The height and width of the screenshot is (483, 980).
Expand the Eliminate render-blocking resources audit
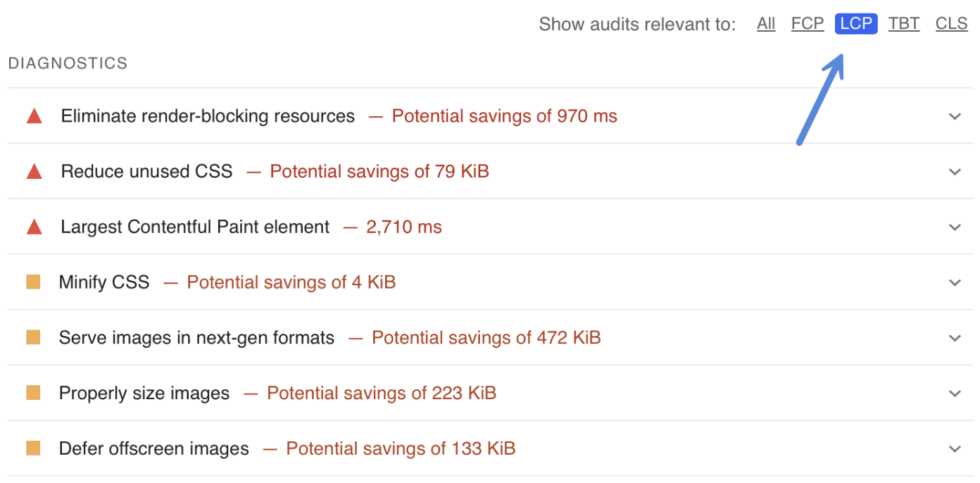pyautogui.click(x=955, y=115)
